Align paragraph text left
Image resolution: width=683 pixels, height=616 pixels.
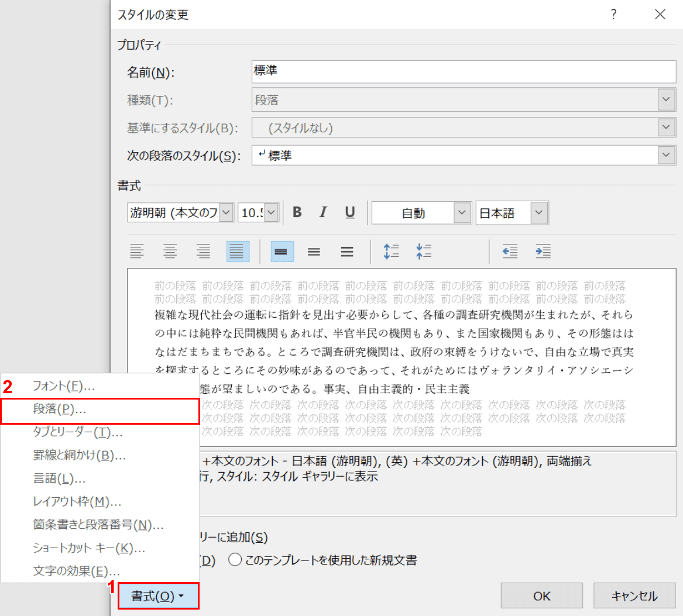137,252
